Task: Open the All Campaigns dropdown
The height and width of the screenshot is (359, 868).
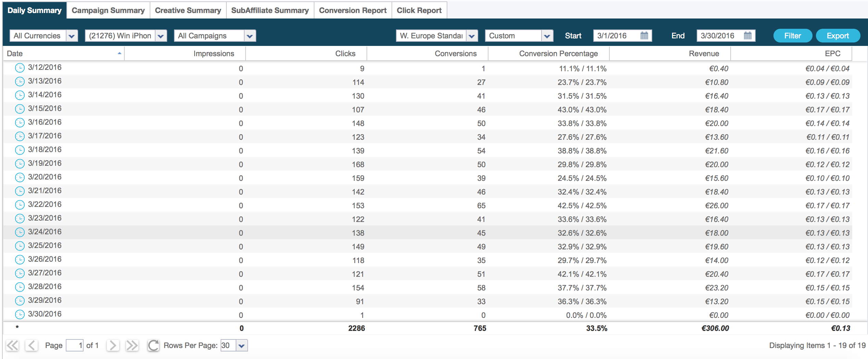Action: (x=250, y=36)
